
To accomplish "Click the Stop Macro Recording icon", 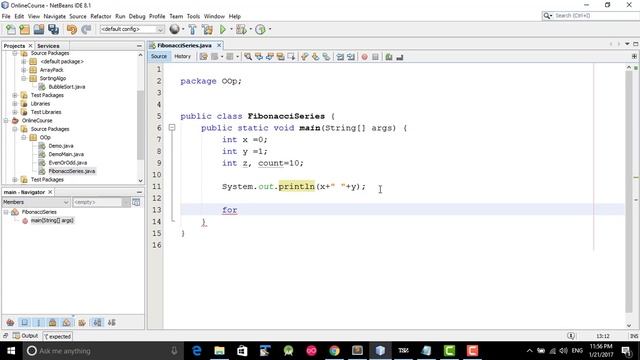I will point(375,57).
